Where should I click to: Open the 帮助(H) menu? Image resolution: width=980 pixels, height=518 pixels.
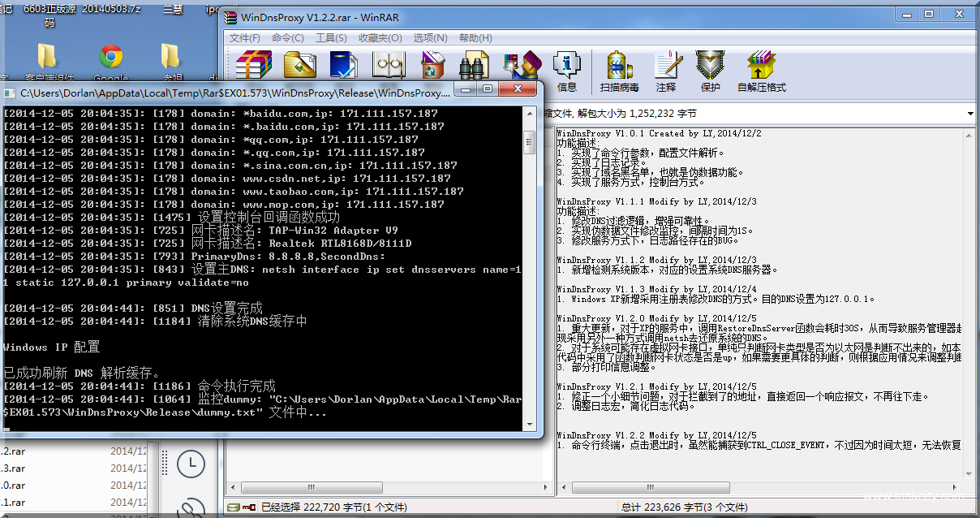point(475,38)
